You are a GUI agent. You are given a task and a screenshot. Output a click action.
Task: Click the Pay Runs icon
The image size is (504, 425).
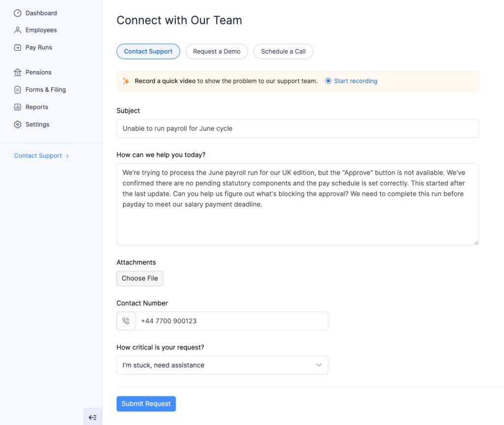(17, 48)
